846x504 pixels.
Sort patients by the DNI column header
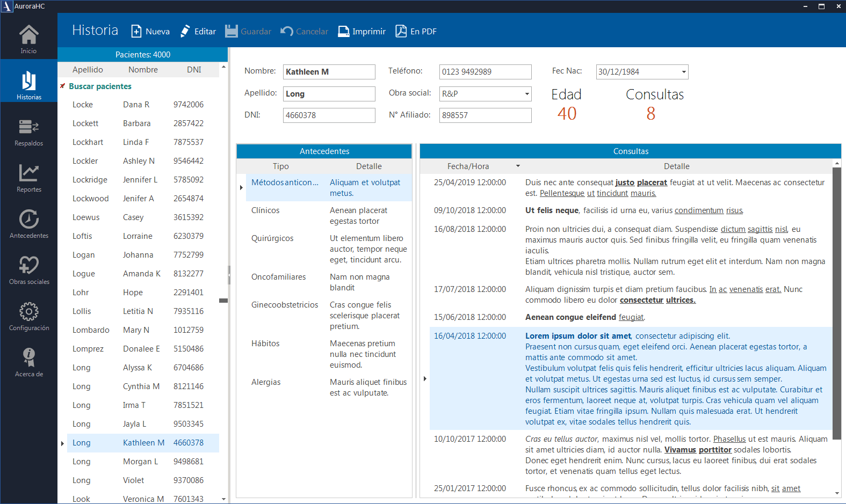[194, 70]
